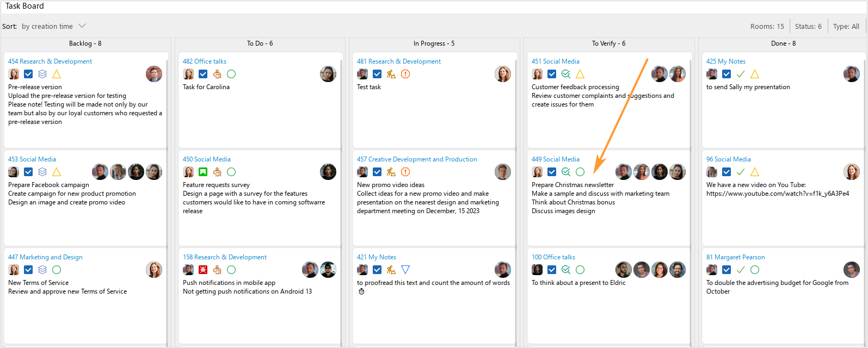Open the Rooms: 15 filter
The height and width of the screenshot is (348, 868).
coord(767,26)
